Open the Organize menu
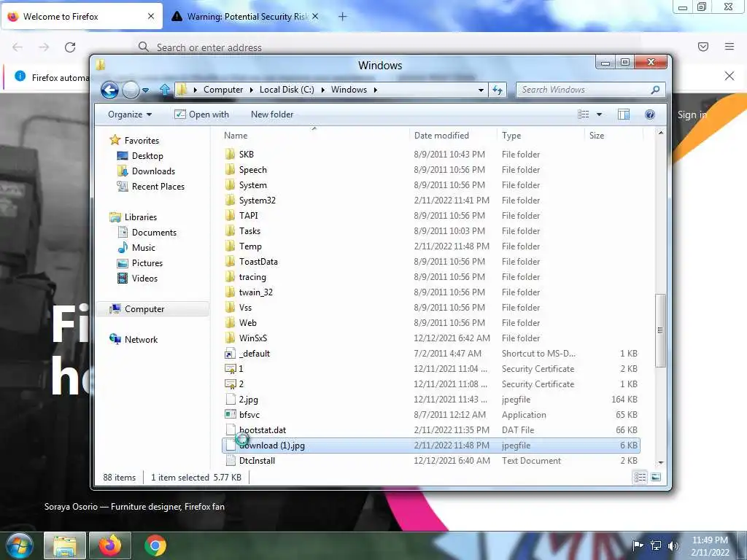Image resolution: width=747 pixels, height=560 pixels. click(130, 114)
